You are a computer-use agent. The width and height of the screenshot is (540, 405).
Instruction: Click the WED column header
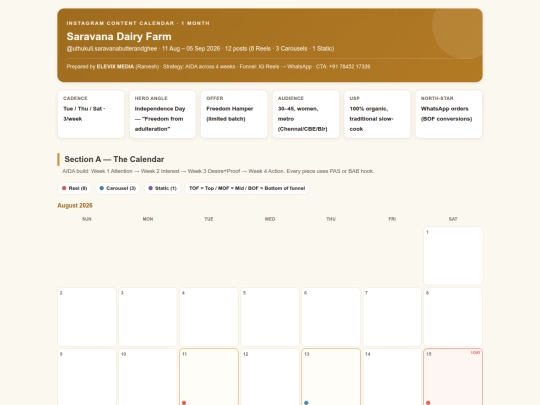tap(270, 219)
